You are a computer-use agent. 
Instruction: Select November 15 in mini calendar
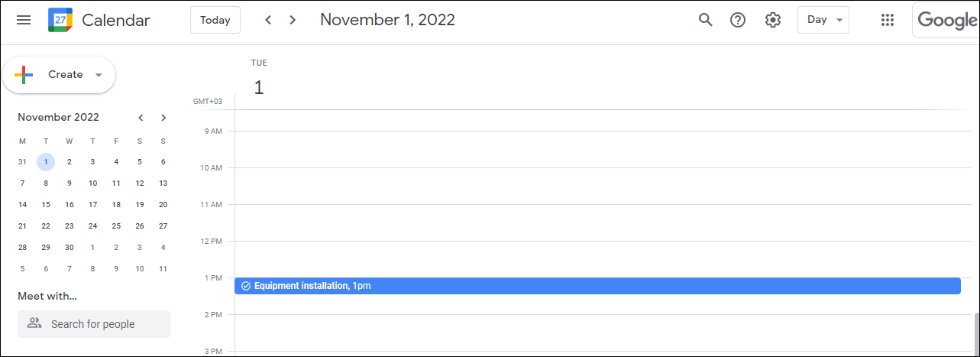46,205
